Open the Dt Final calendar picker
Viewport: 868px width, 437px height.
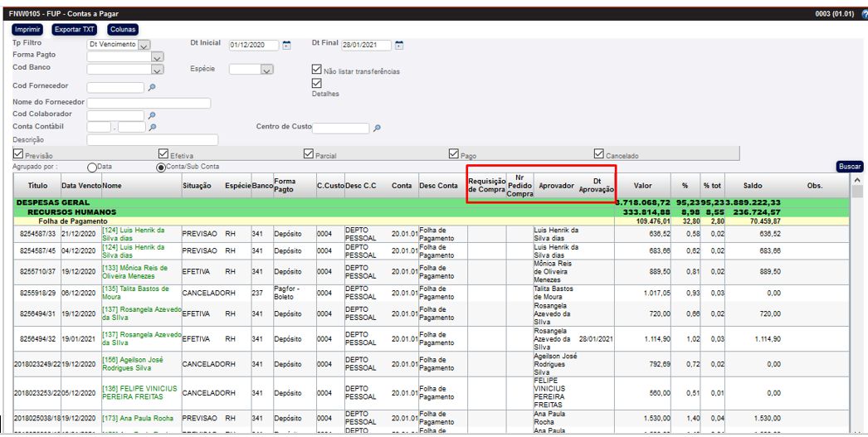(x=399, y=45)
